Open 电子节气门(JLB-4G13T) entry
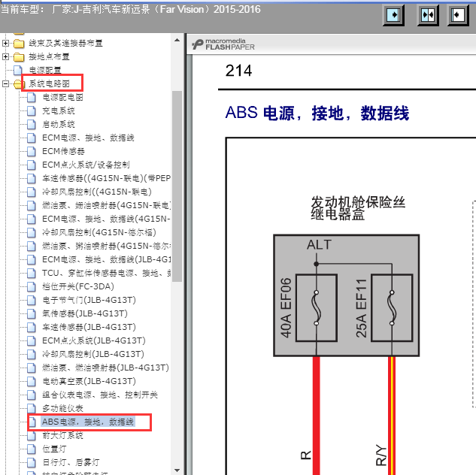This screenshot has width=476, height=475. (x=89, y=301)
